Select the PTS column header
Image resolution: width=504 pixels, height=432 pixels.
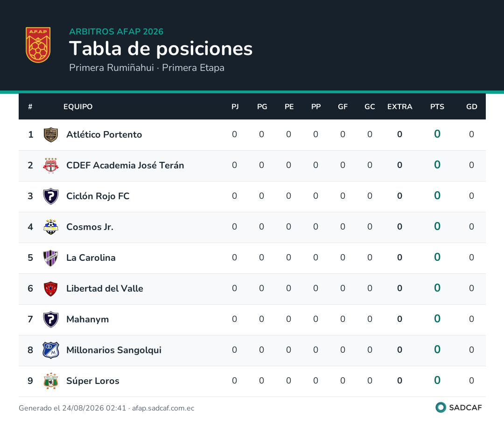pyautogui.click(x=437, y=107)
